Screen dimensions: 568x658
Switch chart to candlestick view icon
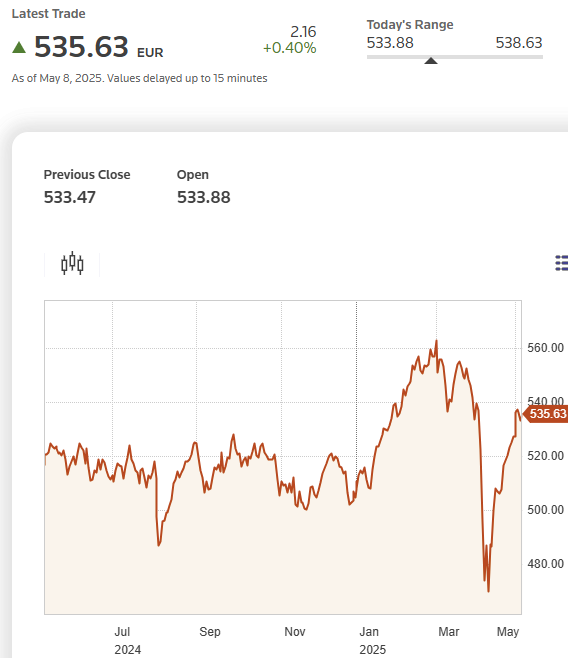pos(72,264)
